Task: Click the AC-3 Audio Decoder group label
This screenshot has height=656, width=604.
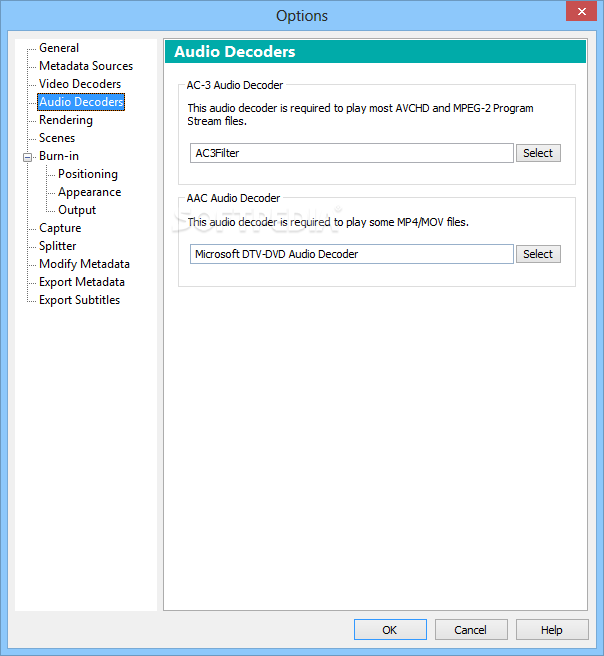Action: [235, 85]
